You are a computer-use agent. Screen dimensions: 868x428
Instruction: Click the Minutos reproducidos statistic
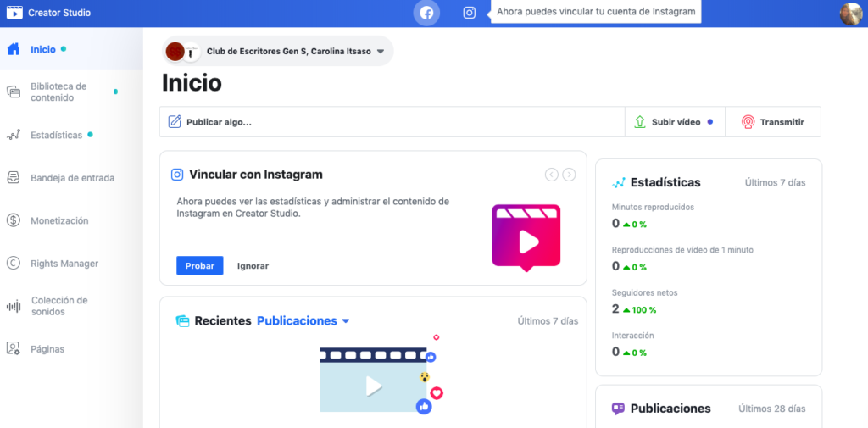(x=654, y=216)
